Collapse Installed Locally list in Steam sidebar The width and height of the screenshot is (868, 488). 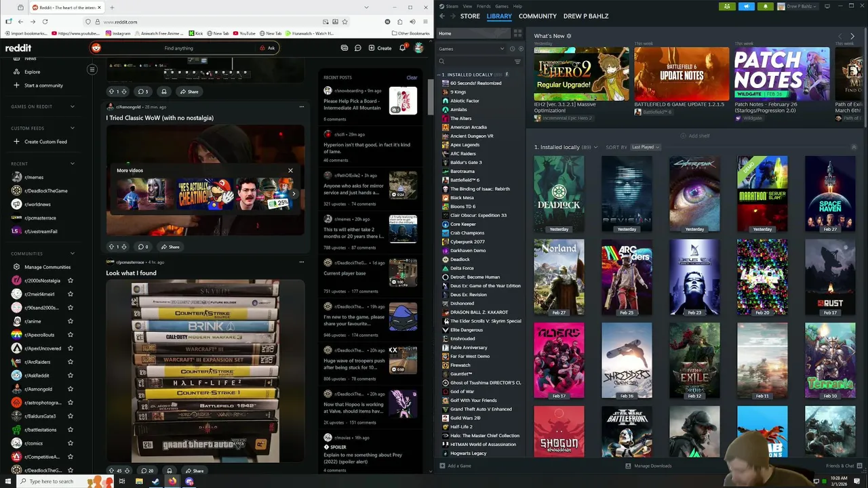point(439,75)
